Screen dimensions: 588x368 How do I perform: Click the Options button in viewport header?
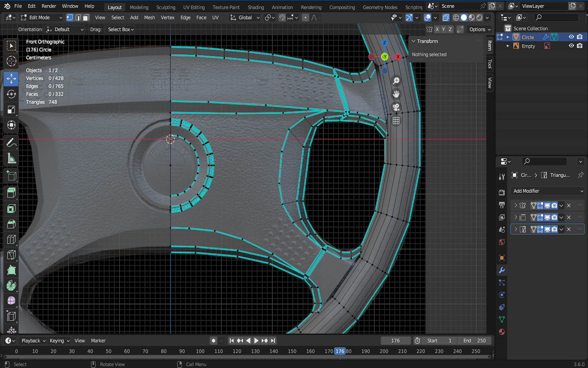pyautogui.click(x=480, y=29)
